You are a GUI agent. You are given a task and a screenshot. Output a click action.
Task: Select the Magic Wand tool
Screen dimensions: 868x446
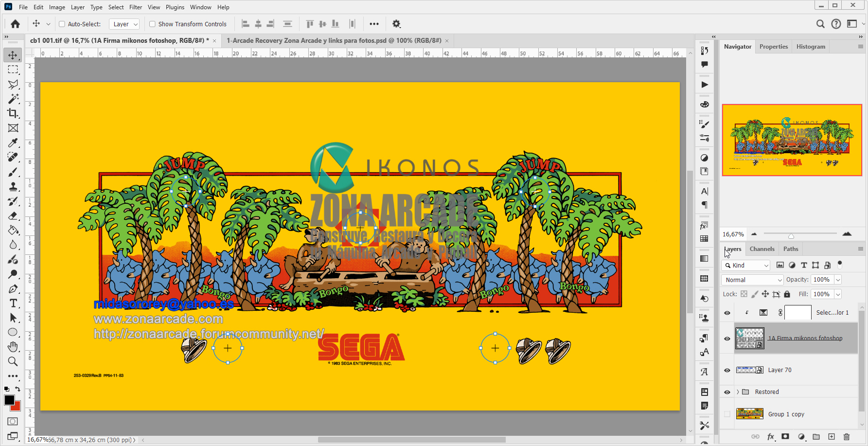pos(13,99)
